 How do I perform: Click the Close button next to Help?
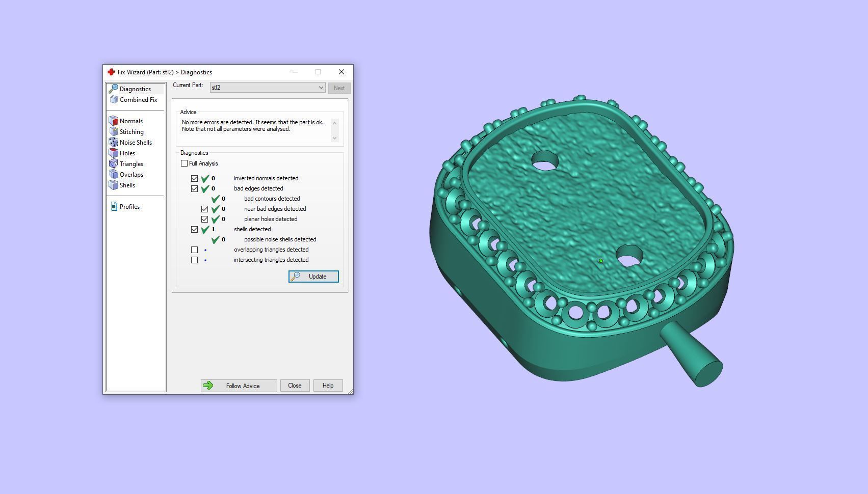[x=295, y=386]
